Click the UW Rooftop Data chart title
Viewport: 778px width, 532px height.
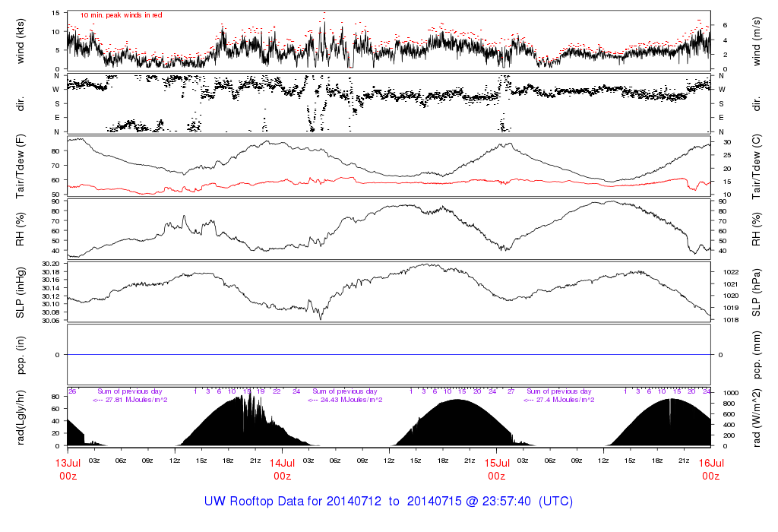tap(388, 502)
